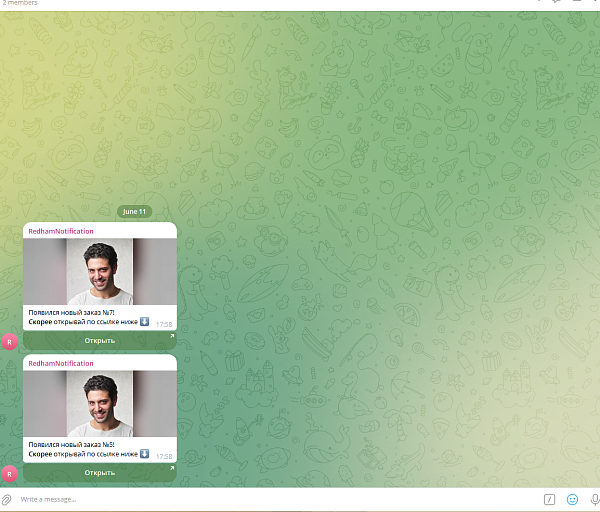The image size is (600, 512).
Task: Open the man's photo in order №5 message
Action: tap(100, 403)
